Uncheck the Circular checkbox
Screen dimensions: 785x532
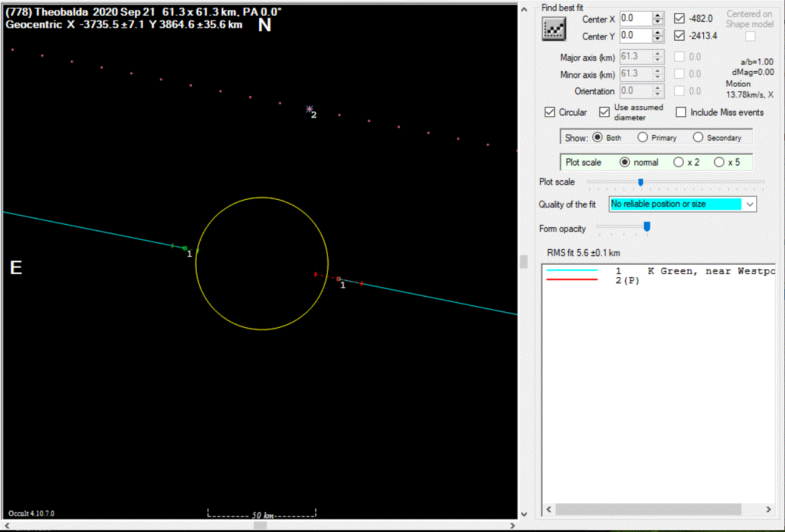(x=550, y=112)
